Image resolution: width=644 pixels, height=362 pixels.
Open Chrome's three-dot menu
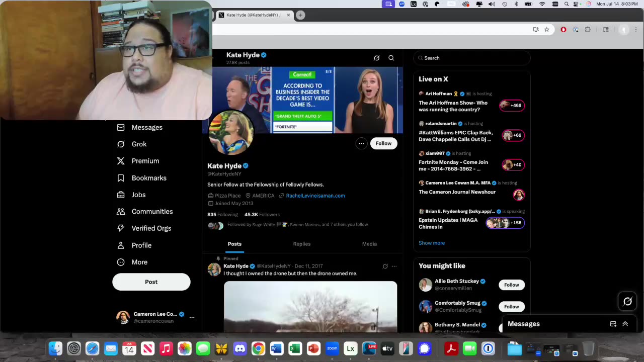point(636,30)
